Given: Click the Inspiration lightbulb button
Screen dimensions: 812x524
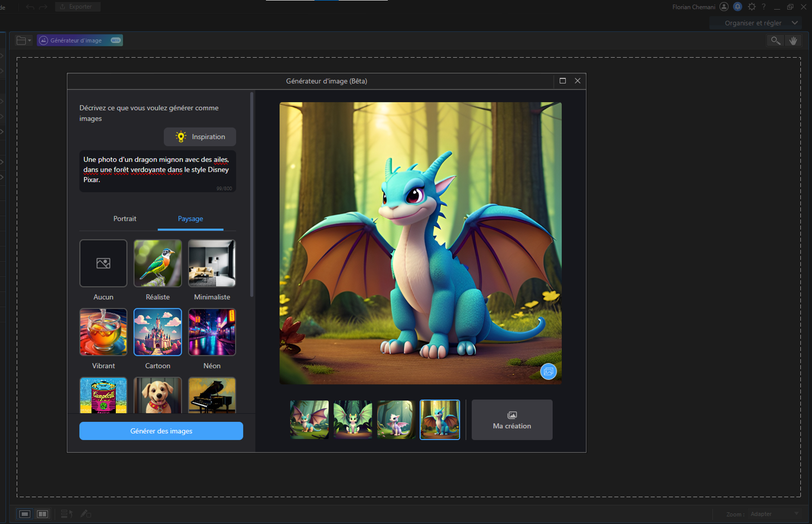Looking at the screenshot, I should pos(200,137).
